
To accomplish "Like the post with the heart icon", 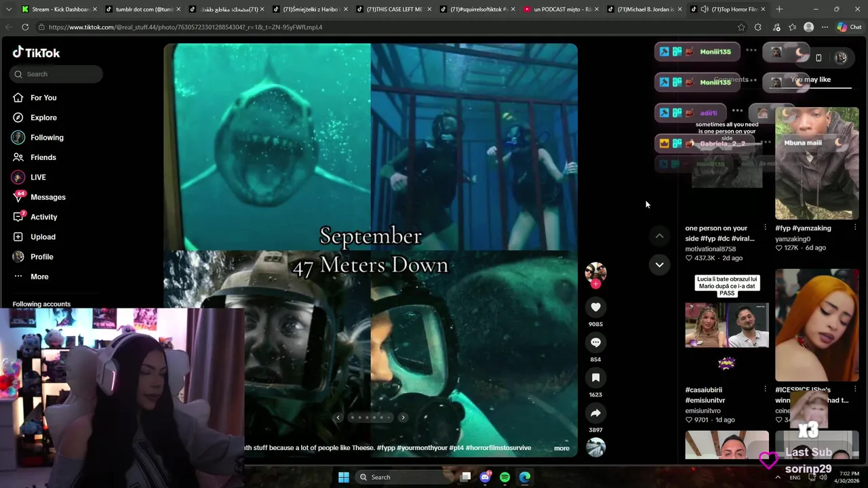I will [x=595, y=307].
